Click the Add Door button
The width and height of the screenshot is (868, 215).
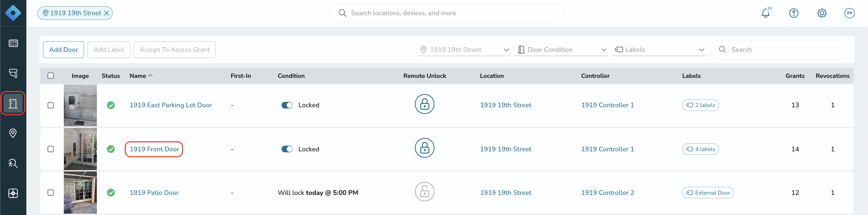[x=63, y=50]
